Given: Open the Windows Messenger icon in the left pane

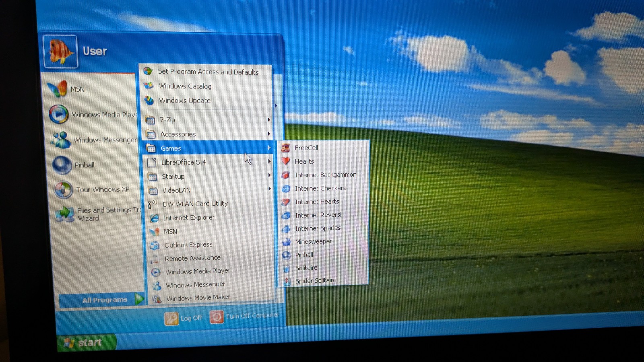Looking at the screenshot, I should point(61,140).
